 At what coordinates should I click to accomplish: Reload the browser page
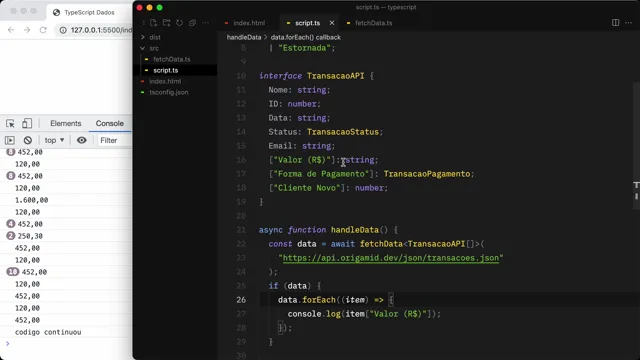[43, 30]
